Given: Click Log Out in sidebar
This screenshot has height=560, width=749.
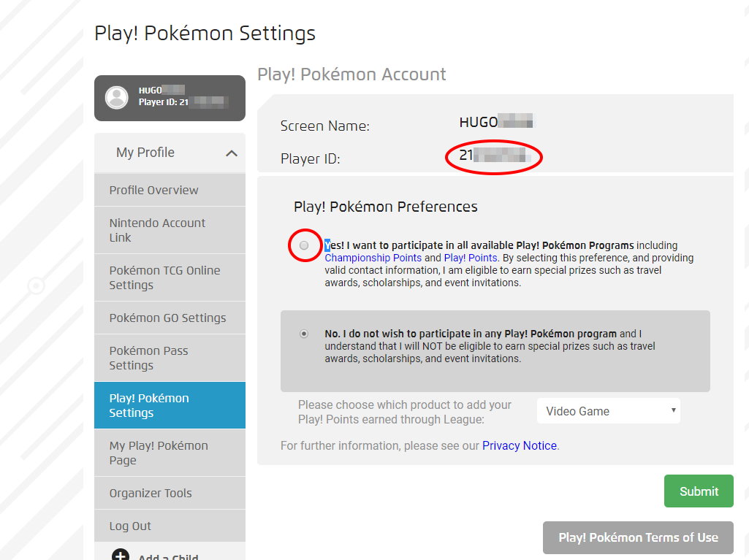Looking at the screenshot, I should [130, 526].
